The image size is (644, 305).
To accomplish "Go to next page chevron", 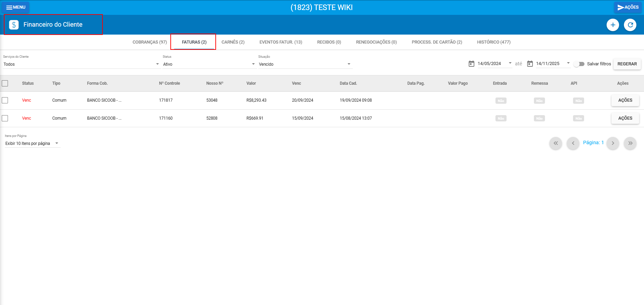I will (x=613, y=143).
